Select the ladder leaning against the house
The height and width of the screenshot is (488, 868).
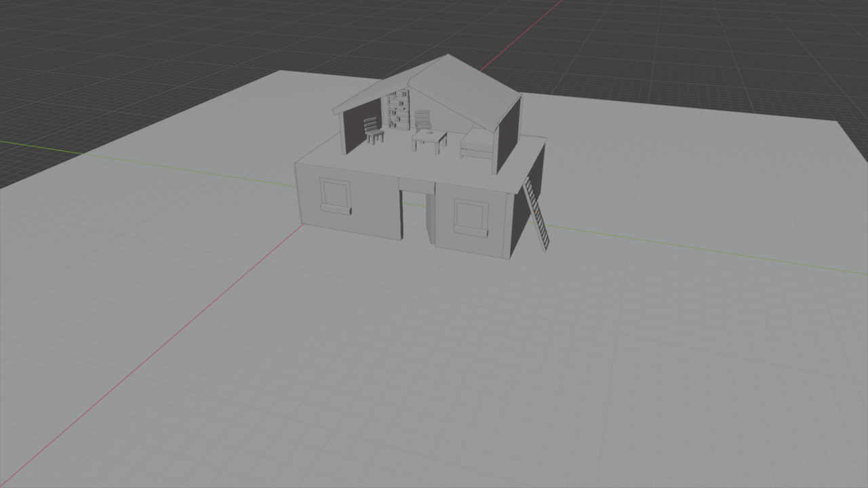click(x=536, y=214)
